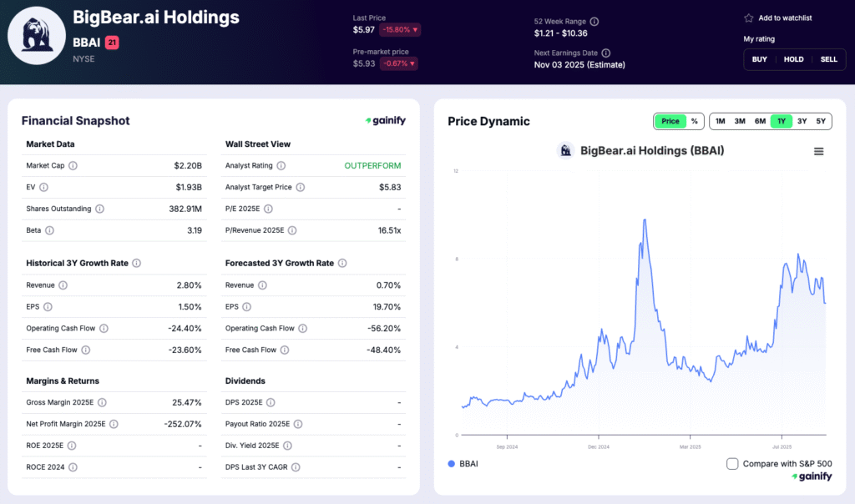Viewport: 855px width, 504px height.
Task: Click the -0.67% pre-market change badge
Action: pyautogui.click(x=398, y=63)
